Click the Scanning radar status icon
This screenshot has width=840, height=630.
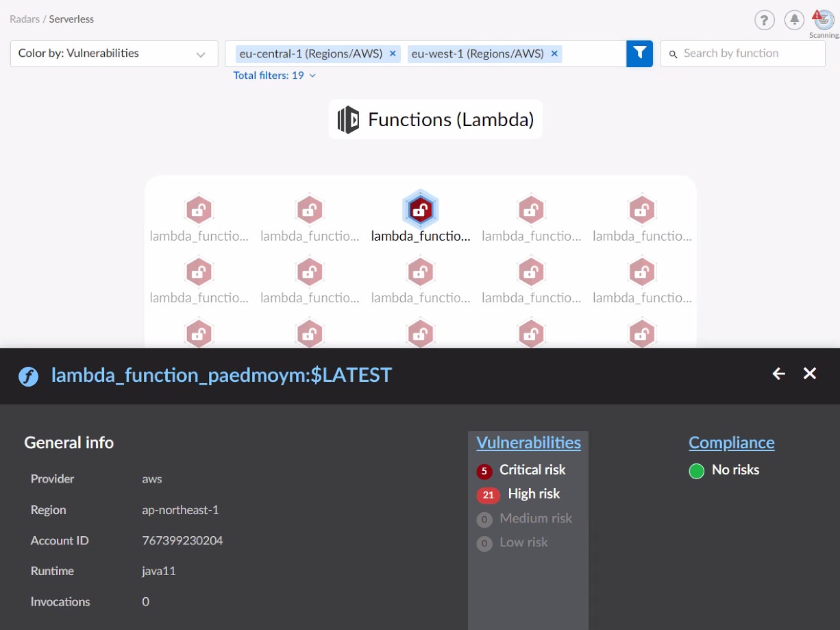[824, 20]
